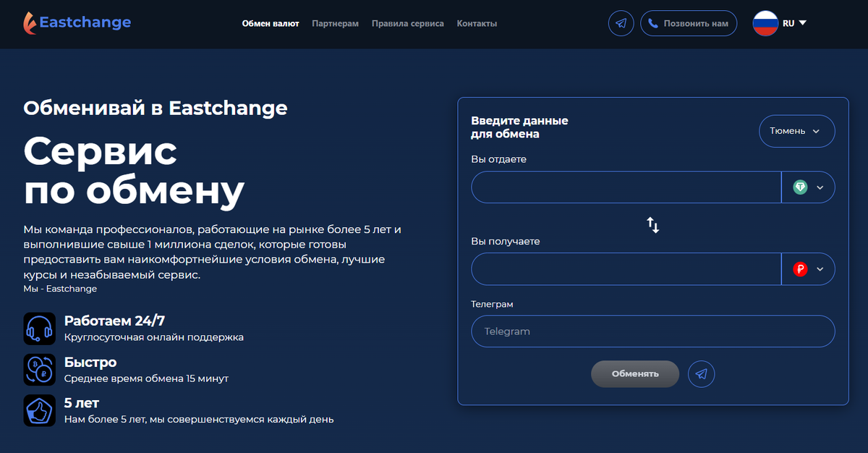Expand the give-currency chevron dropdown
The image size is (868, 453).
pos(820,187)
